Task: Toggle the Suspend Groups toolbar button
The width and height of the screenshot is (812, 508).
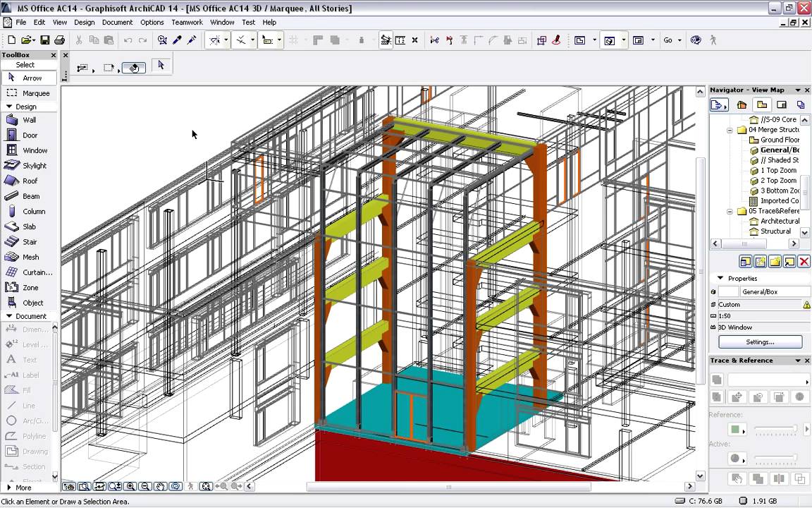Action: coord(386,40)
